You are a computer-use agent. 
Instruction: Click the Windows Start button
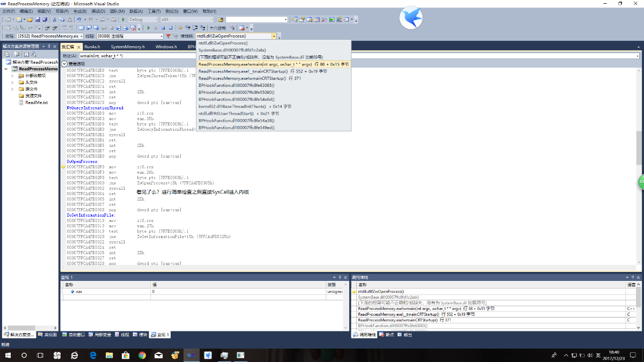(8, 355)
